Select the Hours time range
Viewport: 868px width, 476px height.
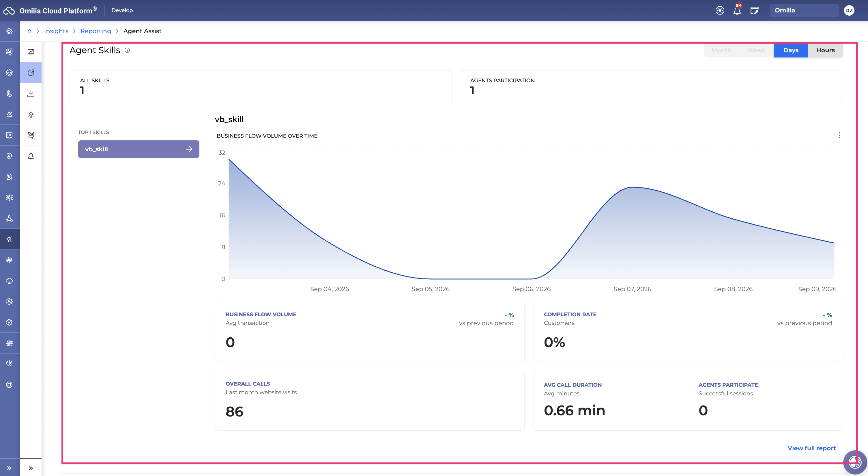click(825, 50)
